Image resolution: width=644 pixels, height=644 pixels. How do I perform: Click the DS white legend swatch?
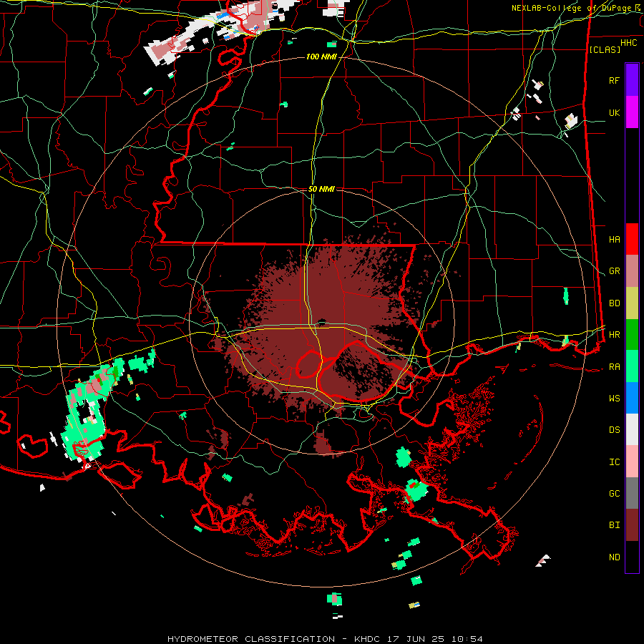tap(632, 429)
